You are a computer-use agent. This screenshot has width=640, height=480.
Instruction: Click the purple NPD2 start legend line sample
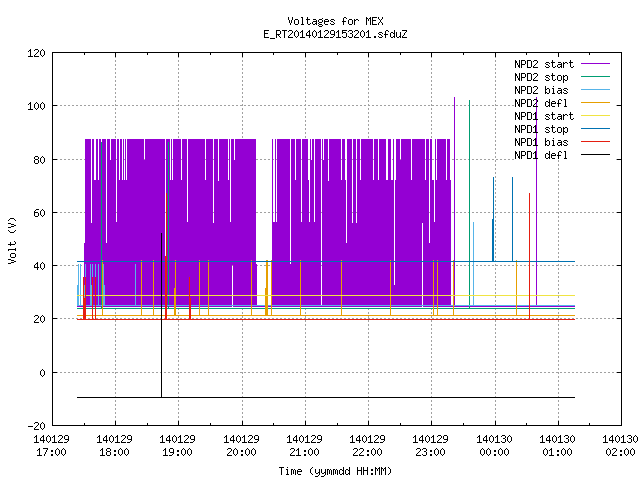point(596,64)
